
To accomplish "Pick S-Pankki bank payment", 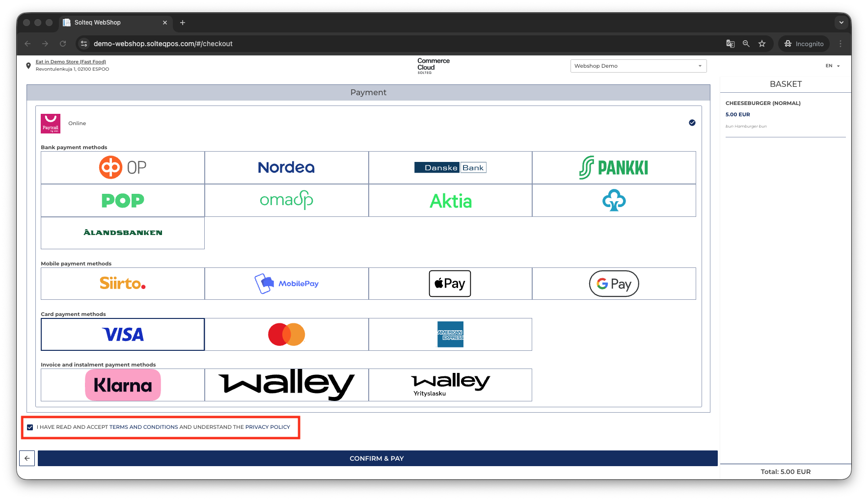I will pos(614,168).
